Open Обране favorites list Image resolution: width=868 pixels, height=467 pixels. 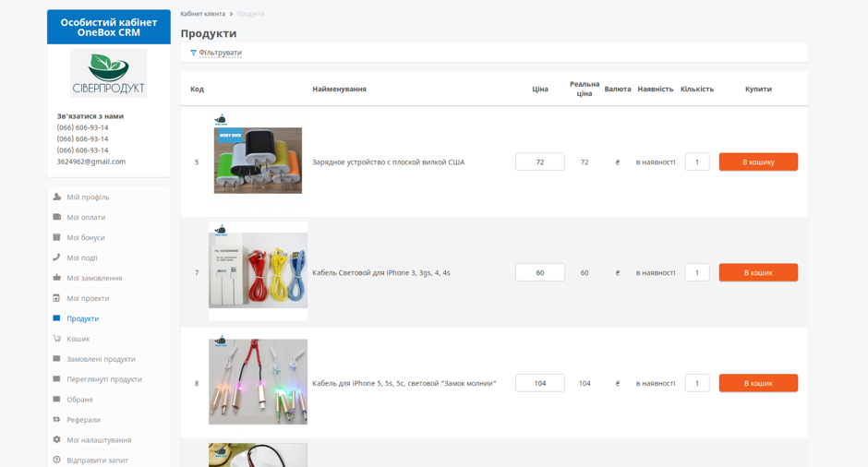79,400
